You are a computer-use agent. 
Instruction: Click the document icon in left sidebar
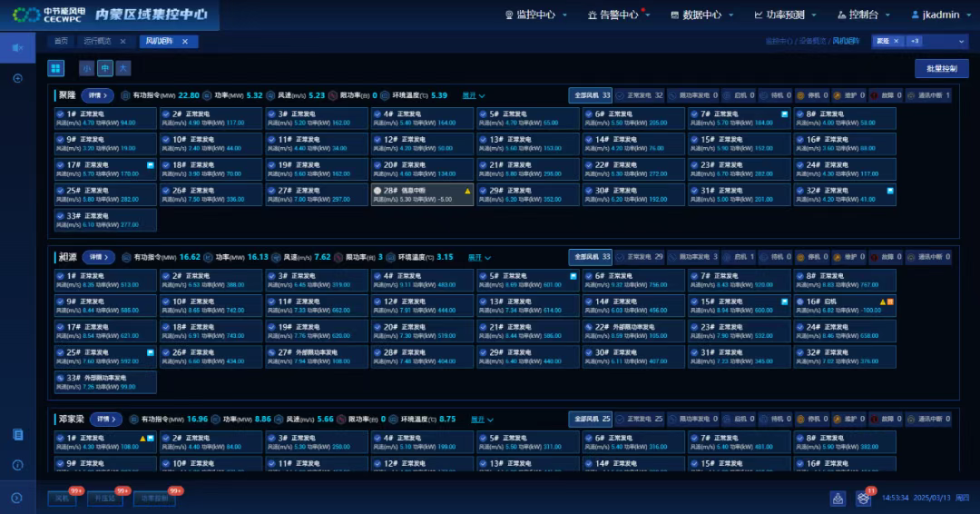(17, 434)
